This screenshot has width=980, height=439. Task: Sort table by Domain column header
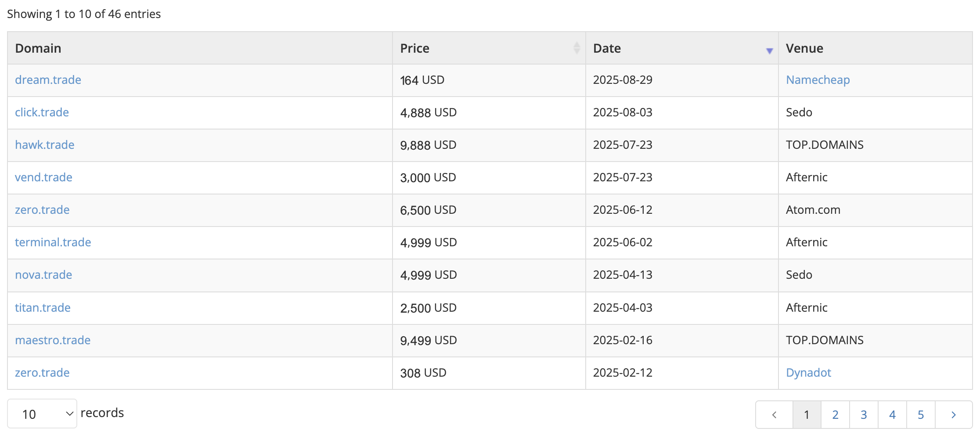[x=38, y=48]
